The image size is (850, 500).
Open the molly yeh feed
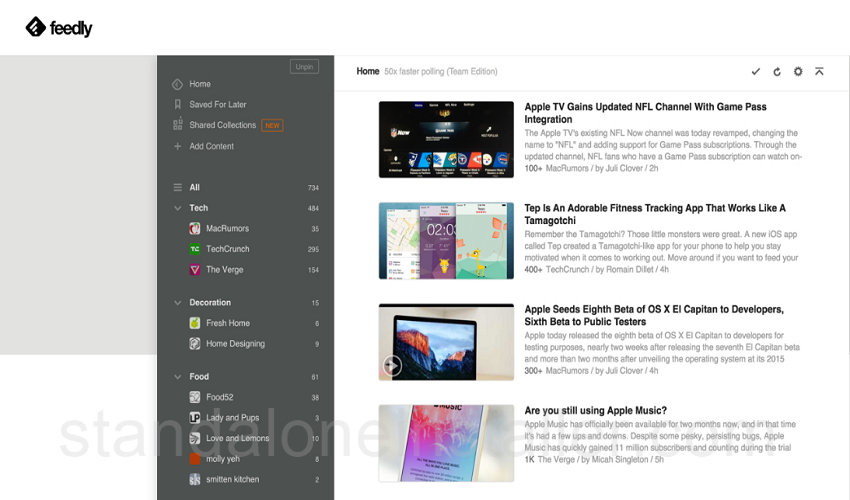(x=223, y=459)
